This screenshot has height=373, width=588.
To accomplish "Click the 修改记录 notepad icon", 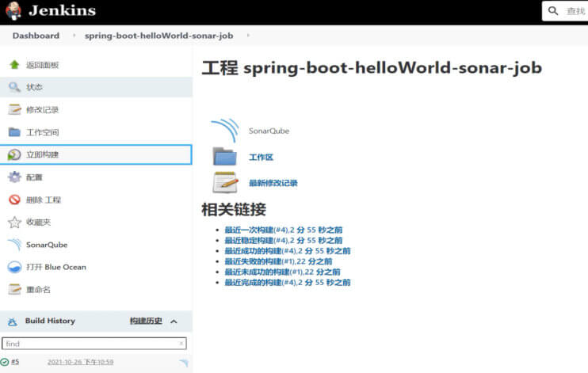I will coord(14,109).
